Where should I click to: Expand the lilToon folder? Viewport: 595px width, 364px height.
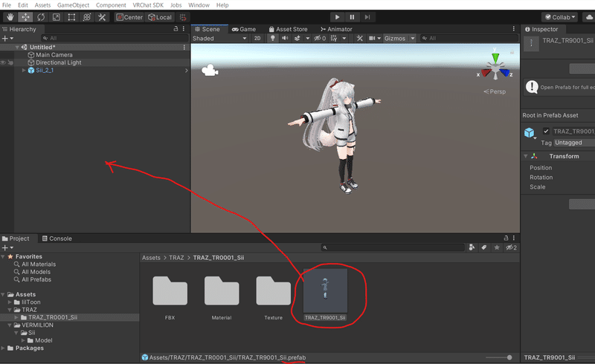coord(10,302)
